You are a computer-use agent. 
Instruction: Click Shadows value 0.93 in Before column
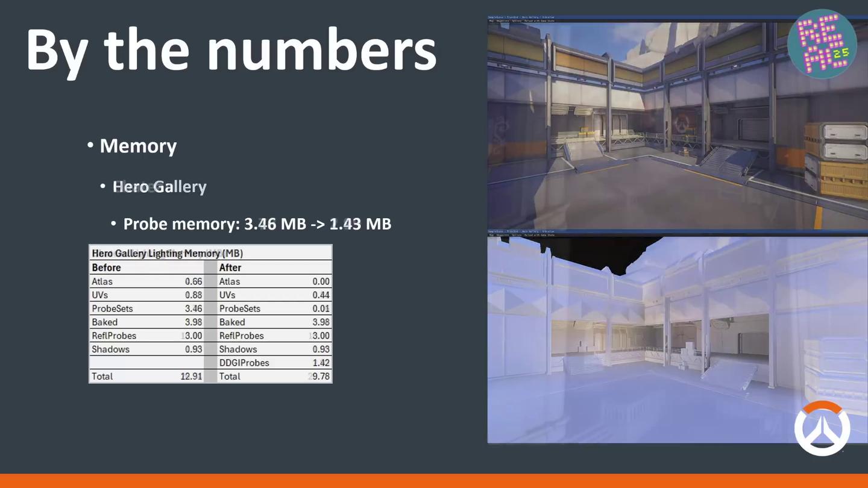pos(193,349)
